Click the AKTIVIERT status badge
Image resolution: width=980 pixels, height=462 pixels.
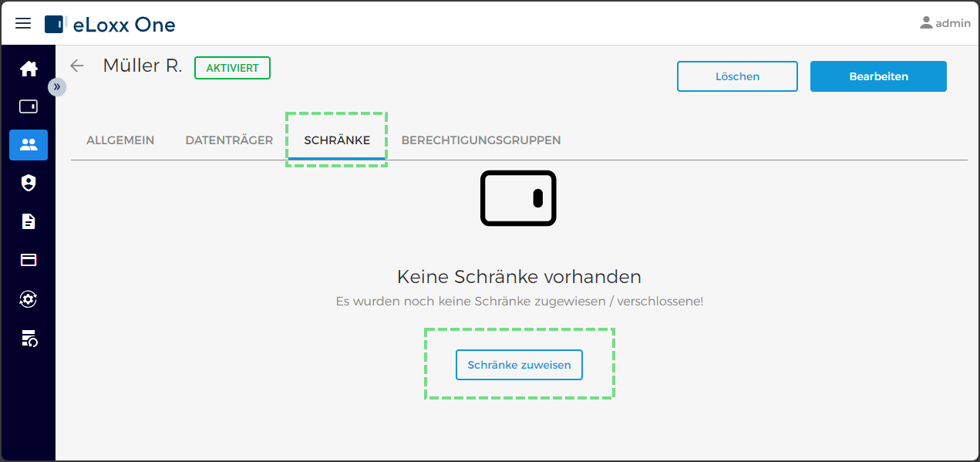pyautogui.click(x=232, y=67)
